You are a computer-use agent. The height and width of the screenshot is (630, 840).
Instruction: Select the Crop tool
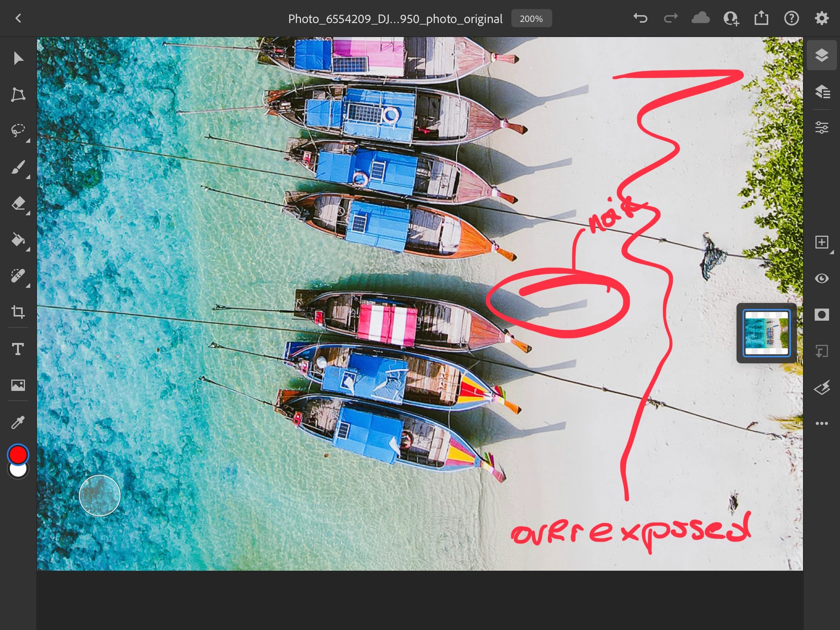click(18, 312)
